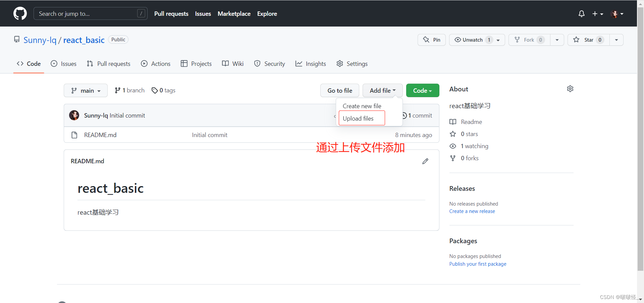Click the Fork button
Viewport: 644px width, 303px height.
click(x=529, y=40)
